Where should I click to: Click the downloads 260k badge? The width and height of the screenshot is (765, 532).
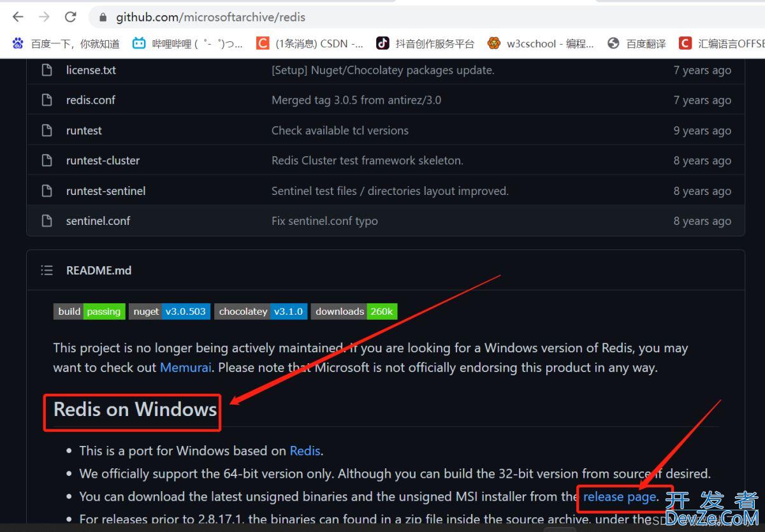354,312
